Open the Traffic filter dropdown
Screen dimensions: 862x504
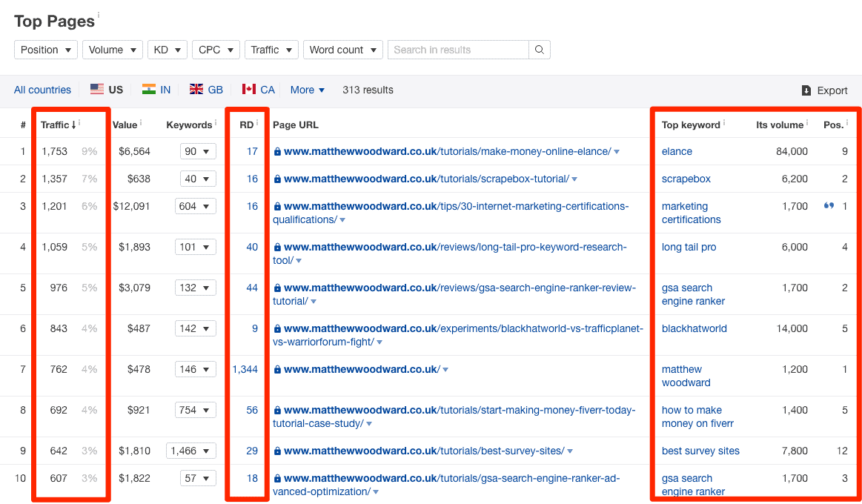pos(271,50)
